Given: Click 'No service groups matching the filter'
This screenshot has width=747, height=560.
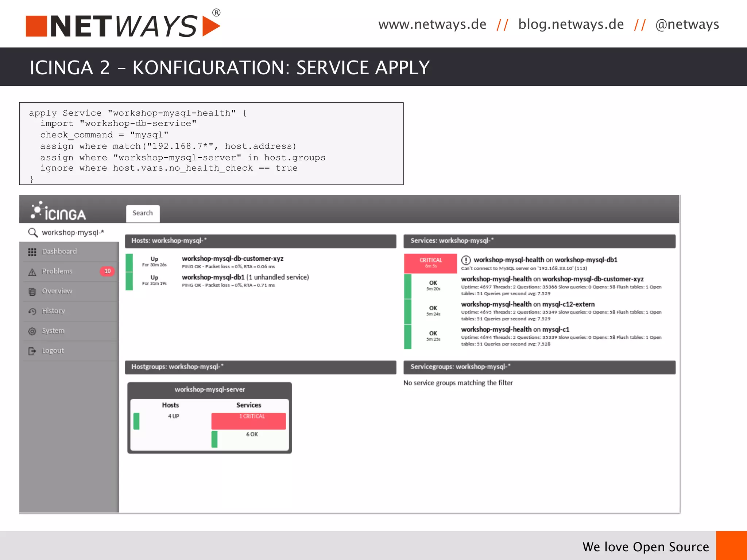Looking at the screenshot, I should point(458,383).
